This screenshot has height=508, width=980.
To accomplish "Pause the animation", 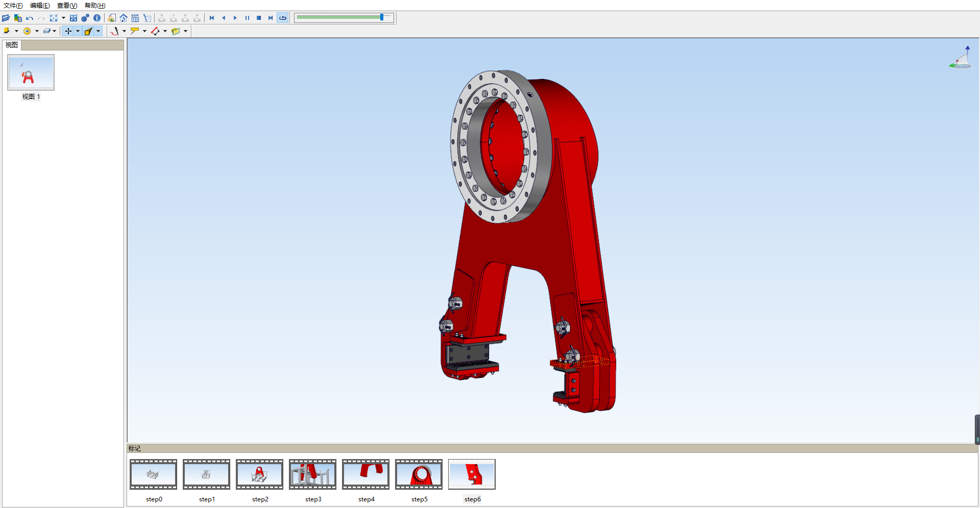I will point(247,18).
